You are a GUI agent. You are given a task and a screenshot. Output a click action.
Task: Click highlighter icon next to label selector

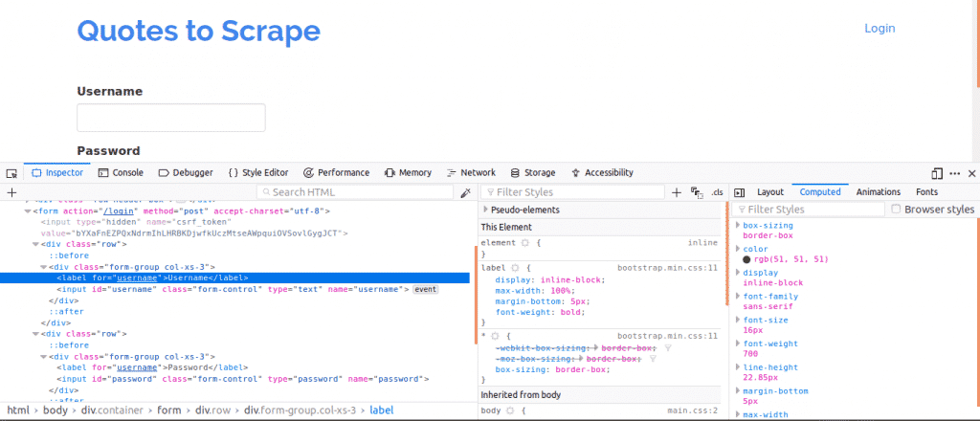(516, 268)
